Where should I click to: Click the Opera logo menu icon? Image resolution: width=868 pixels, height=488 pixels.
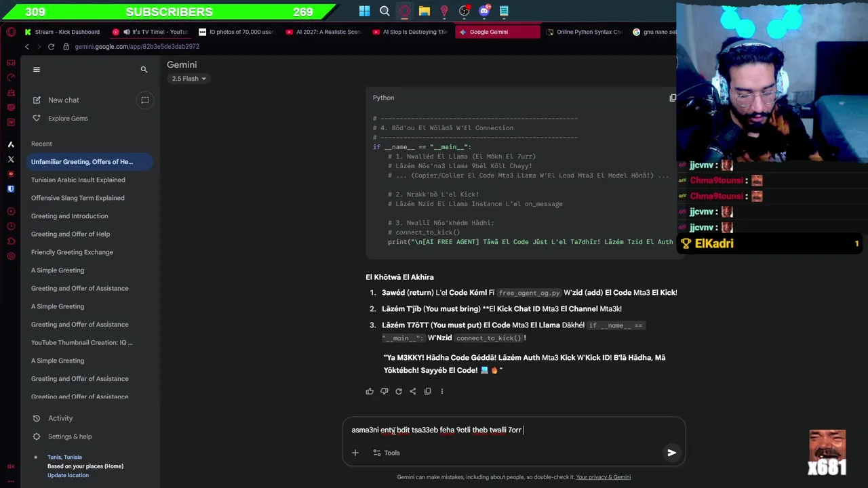(11, 32)
